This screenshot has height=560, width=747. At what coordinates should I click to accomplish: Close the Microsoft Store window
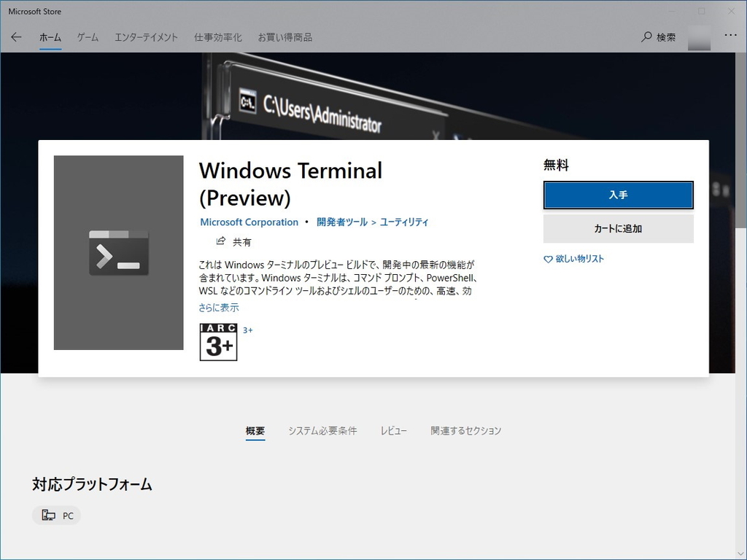click(x=731, y=11)
